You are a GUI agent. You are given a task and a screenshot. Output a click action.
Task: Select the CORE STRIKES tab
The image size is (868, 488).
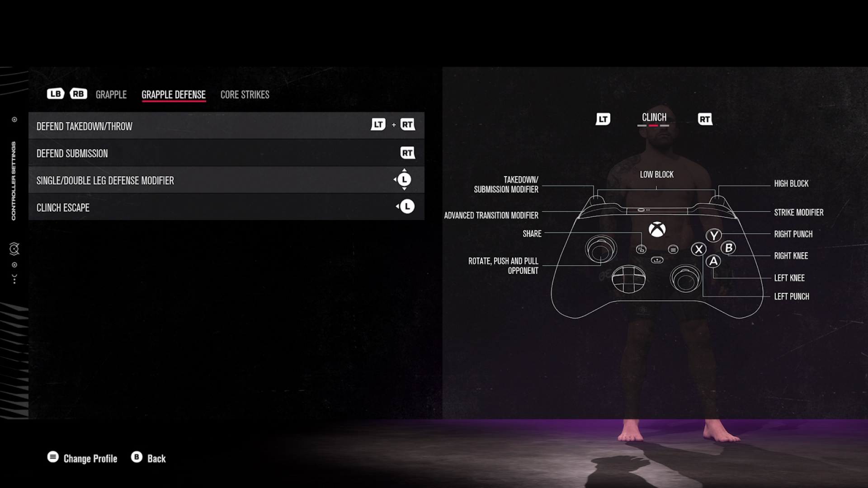[245, 94]
